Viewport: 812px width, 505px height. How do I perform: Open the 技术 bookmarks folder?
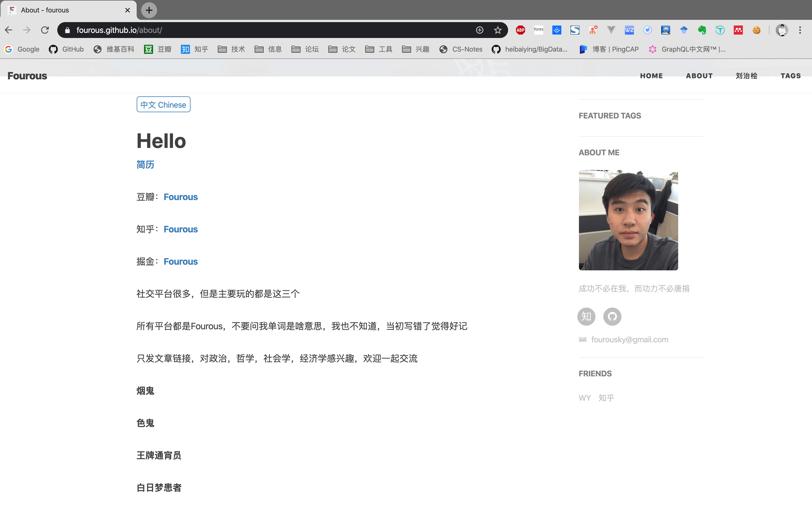point(231,49)
